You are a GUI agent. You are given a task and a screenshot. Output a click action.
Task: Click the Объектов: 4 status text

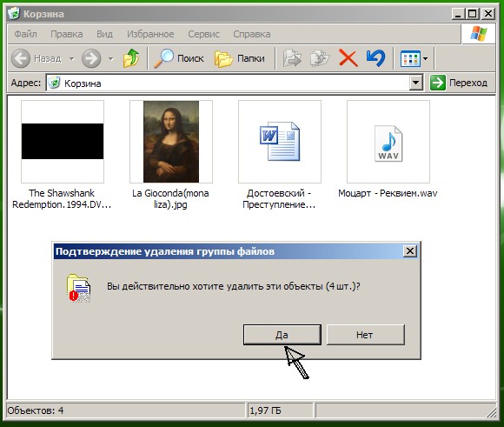[x=36, y=410]
